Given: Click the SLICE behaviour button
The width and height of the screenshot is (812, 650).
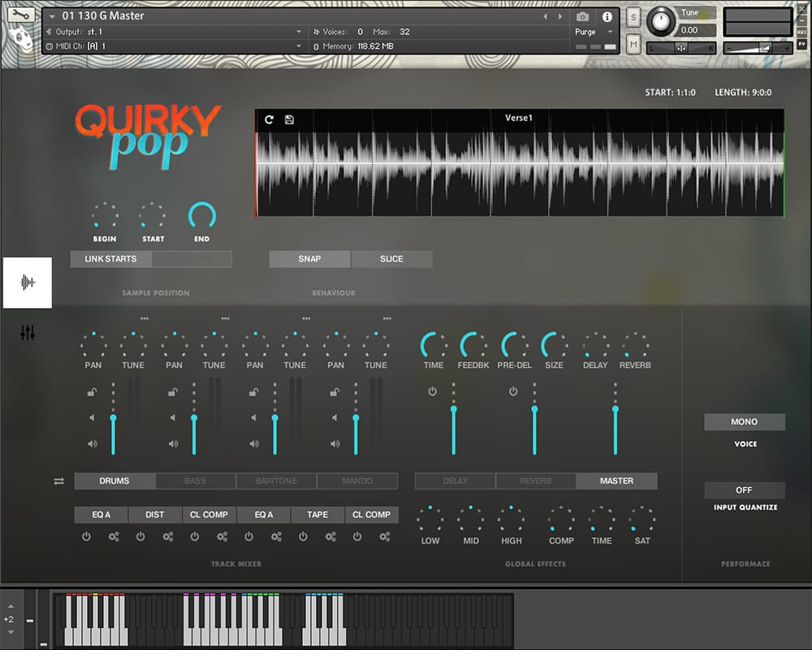Looking at the screenshot, I should (391, 258).
